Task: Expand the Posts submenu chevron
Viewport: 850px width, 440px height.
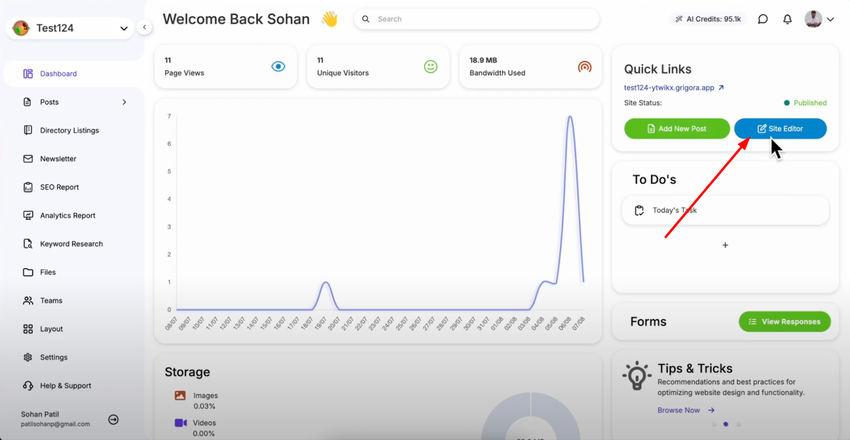Action: pyautogui.click(x=124, y=102)
